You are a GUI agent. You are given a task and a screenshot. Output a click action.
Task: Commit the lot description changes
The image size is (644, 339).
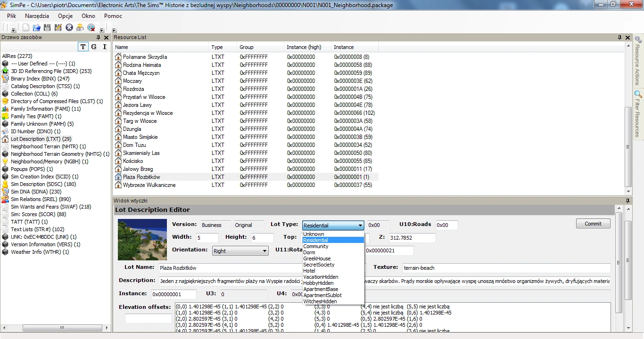593,224
